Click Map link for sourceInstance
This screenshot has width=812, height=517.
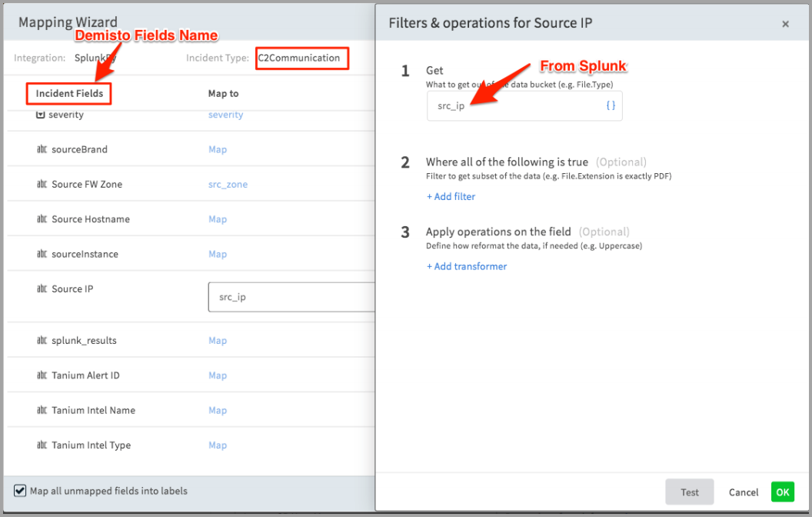[218, 254]
